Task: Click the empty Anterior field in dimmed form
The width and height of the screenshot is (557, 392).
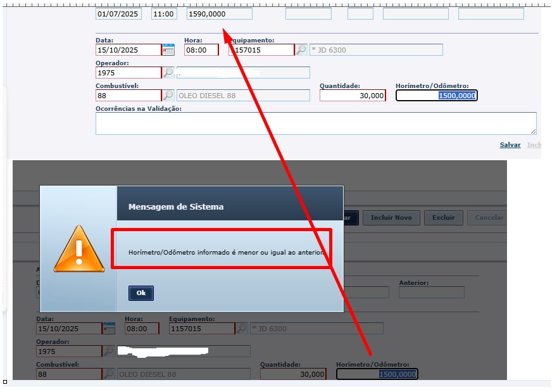Action: point(432,292)
